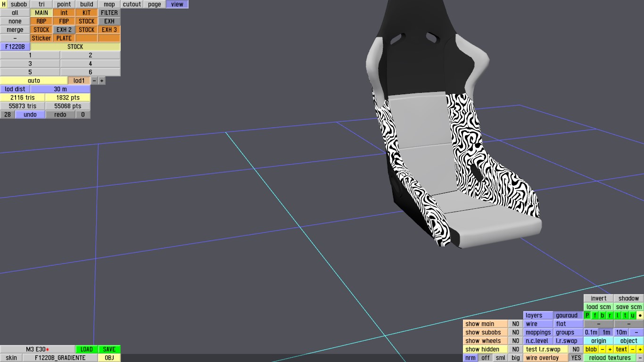This screenshot has height=362, width=644.
Task: Open the page tab
Action: click(155, 4)
